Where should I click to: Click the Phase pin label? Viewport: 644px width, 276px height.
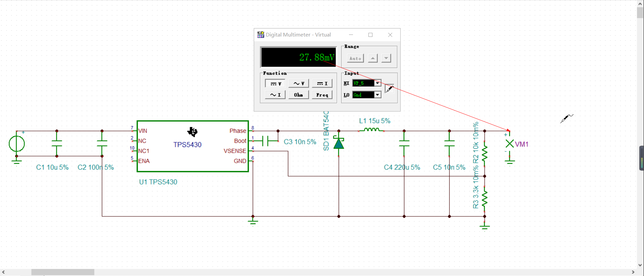click(238, 131)
